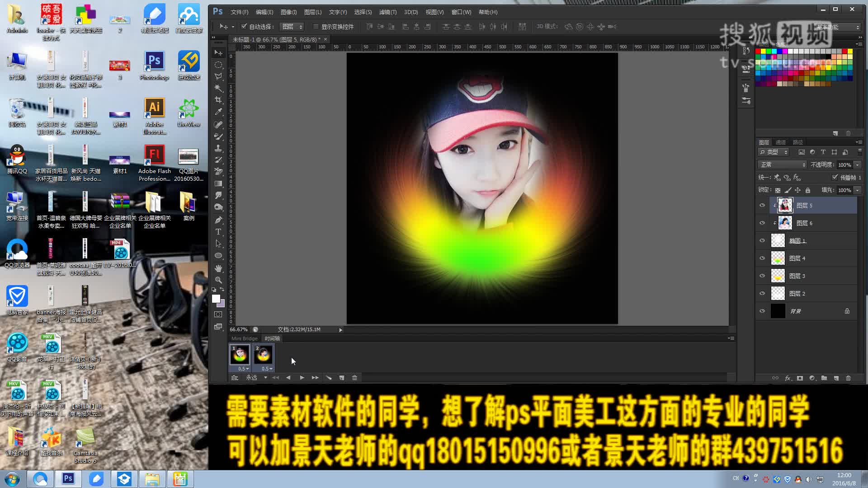This screenshot has height=488, width=868.
Task: Filter layers by Type layers icon
Action: tap(823, 152)
